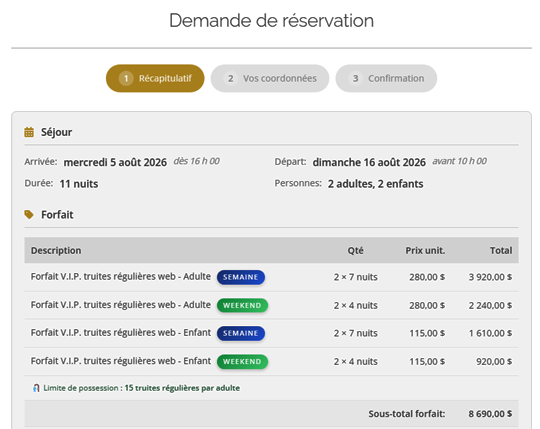Click the 8 690,00 $ subtotal amount
The width and height of the screenshot is (540, 429).
pos(490,414)
